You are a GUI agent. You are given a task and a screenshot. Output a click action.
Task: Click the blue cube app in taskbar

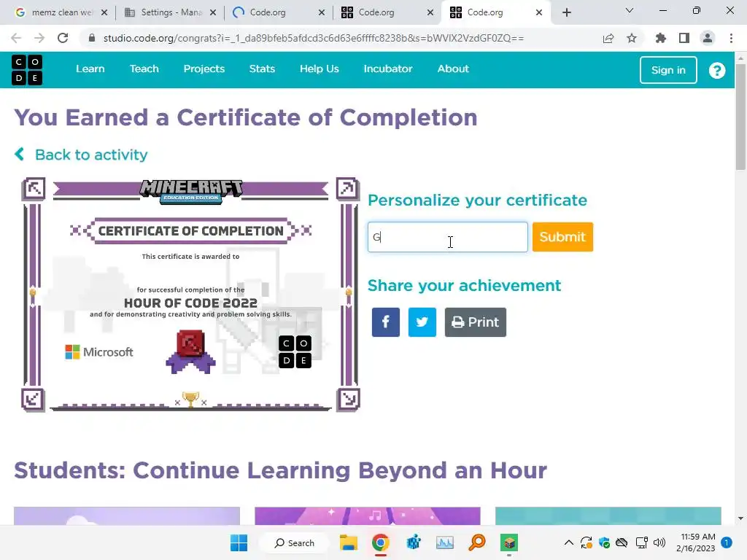[413, 542]
